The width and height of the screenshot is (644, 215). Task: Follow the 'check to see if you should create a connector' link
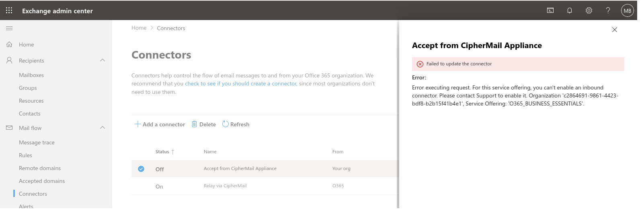[241, 83]
